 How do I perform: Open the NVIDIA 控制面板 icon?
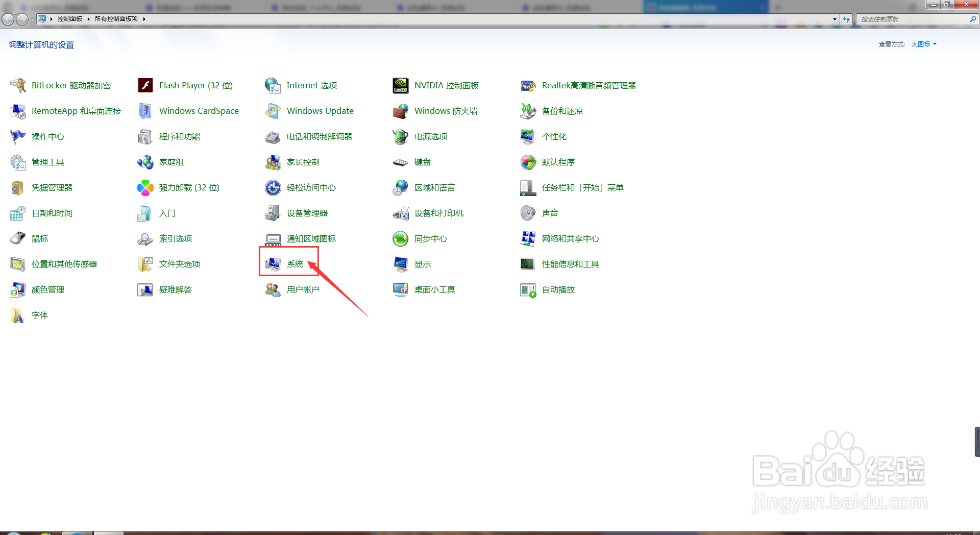(x=401, y=85)
